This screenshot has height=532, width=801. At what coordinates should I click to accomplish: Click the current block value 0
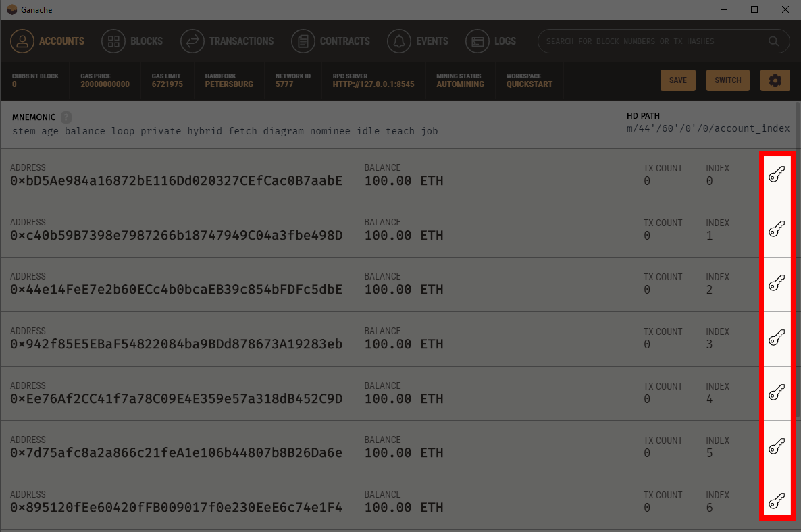pos(14,84)
